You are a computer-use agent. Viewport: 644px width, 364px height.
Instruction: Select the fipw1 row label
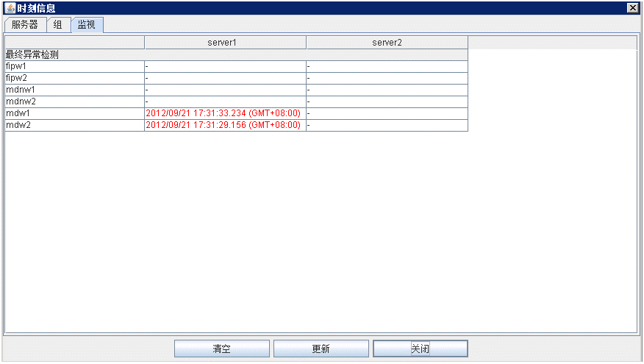click(x=74, y=66)
